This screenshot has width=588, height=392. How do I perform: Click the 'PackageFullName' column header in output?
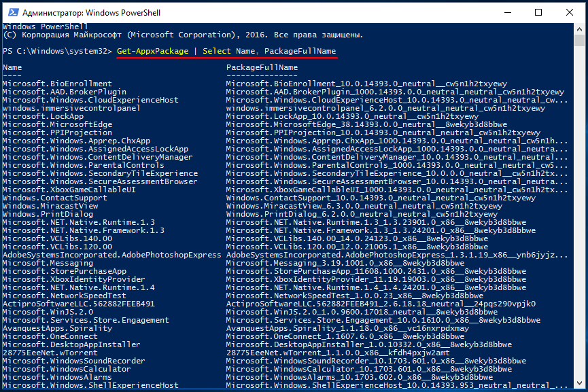(x=262, y=68)
